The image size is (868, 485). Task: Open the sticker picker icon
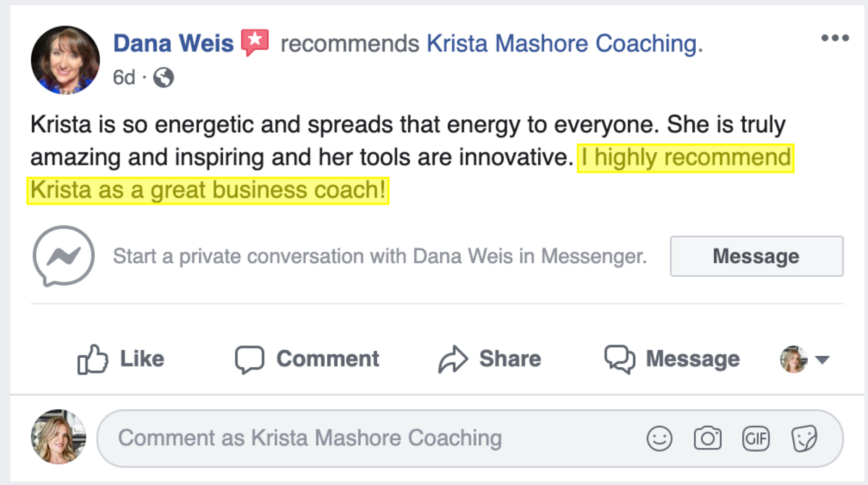click(804, 439)
